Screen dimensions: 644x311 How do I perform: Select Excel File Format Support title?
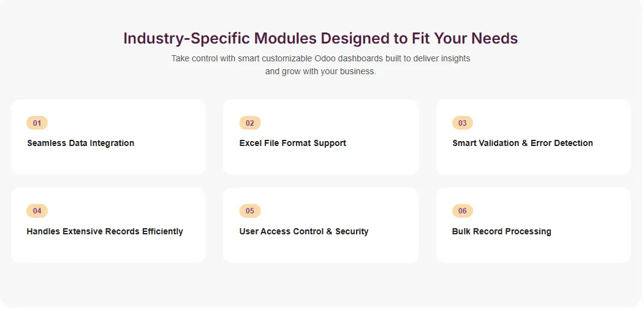292,143
